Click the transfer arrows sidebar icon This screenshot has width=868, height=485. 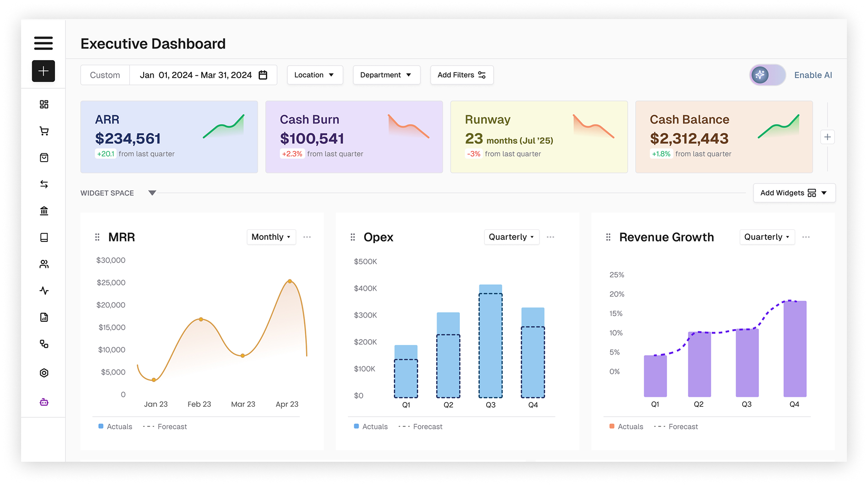coord(44,184)
